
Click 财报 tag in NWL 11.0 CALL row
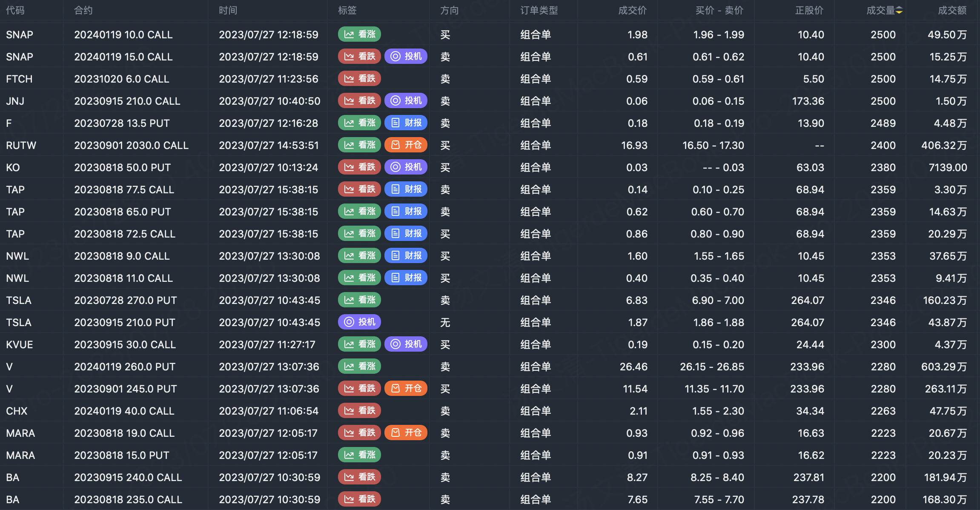(x=406, y=278)
